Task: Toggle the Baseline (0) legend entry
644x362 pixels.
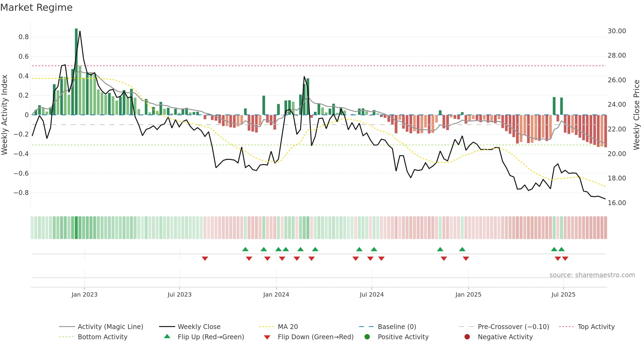Action: pyautogui.click(x=387, y=327)
